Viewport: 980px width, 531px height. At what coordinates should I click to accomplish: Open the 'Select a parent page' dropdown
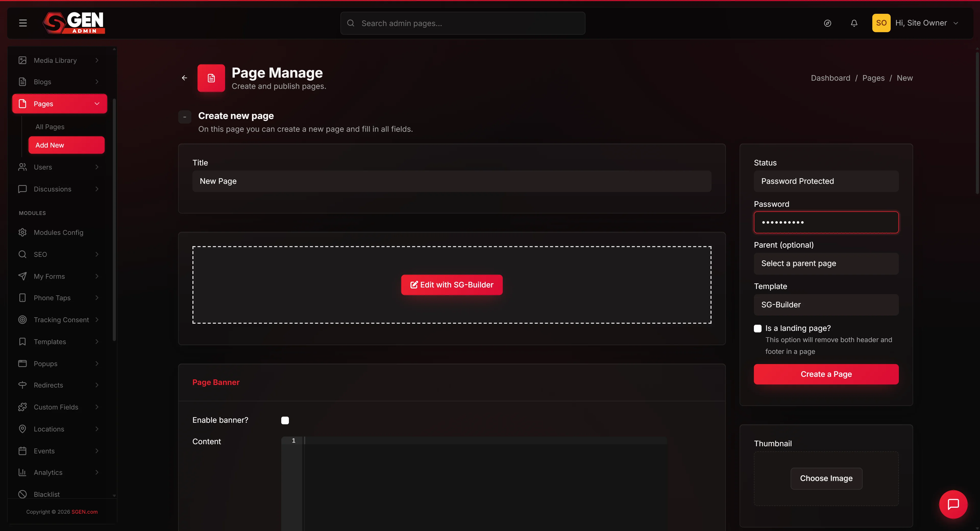click(x=826, y=263)
